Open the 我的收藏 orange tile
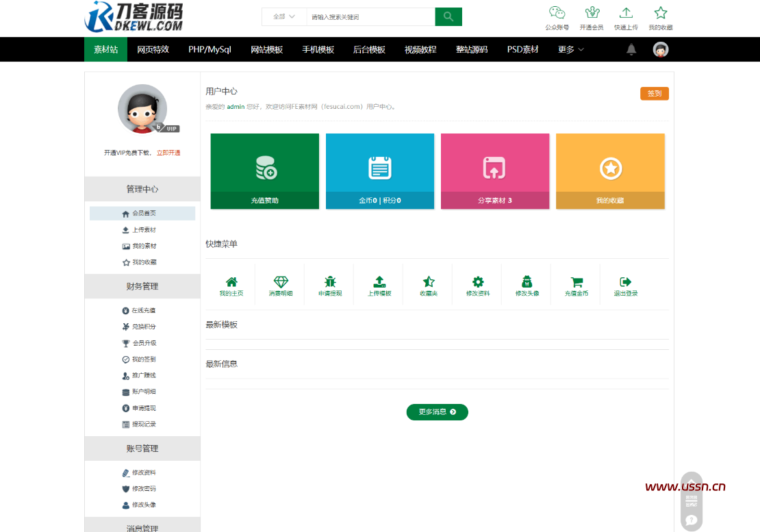 coord(610,171)
